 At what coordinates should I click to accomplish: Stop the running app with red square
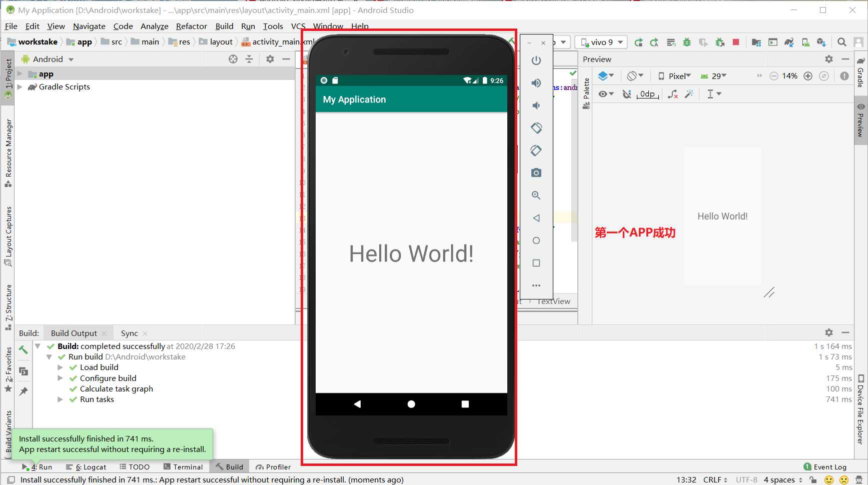[736, 42]
